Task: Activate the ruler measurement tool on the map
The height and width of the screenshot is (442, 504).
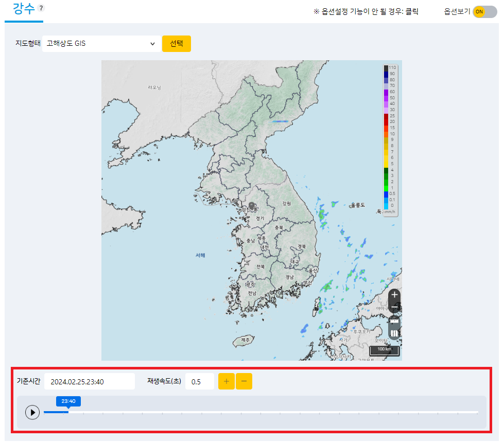Action: point(394,321)
